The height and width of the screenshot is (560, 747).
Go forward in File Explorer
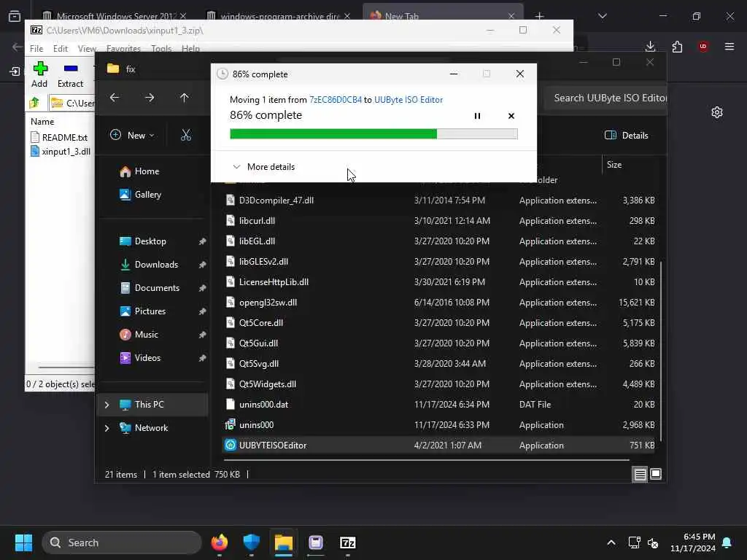tap(149, 98)
